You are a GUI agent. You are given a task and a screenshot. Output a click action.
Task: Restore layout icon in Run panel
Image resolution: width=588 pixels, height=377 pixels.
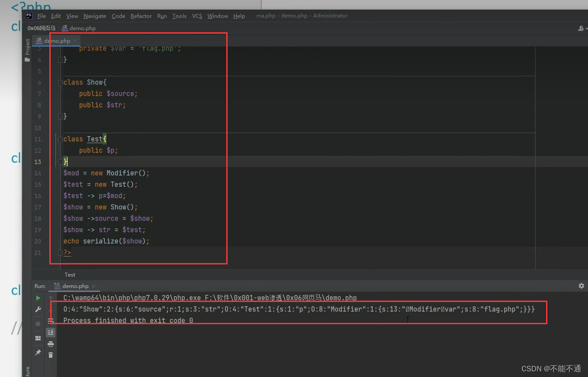[38, 338]
